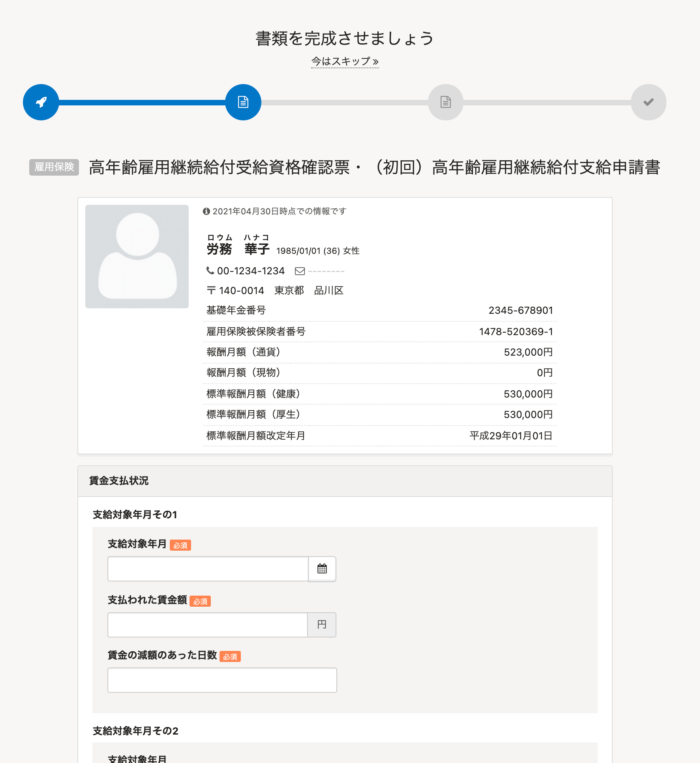Click the info icon next to 2021年04月30日
Viewport: 700px width, 763px height.
(x=206, y=212)
